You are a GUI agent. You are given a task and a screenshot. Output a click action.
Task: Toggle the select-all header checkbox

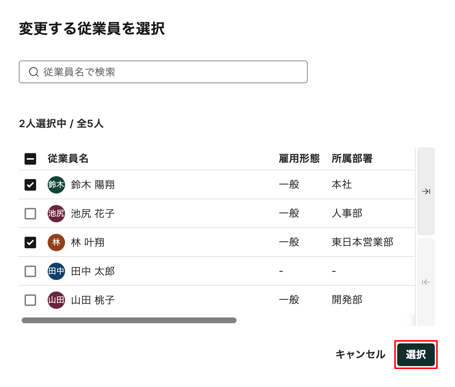pos(30,159)
